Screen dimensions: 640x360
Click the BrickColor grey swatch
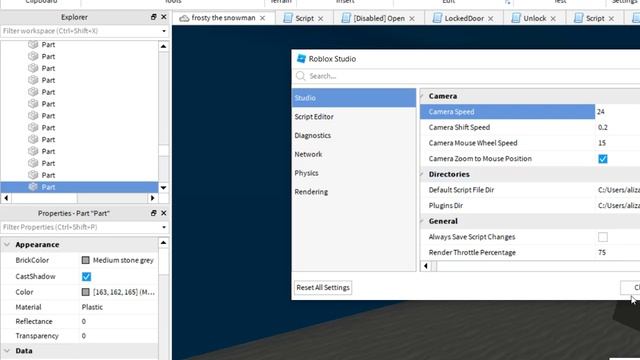tap(85, 260)
